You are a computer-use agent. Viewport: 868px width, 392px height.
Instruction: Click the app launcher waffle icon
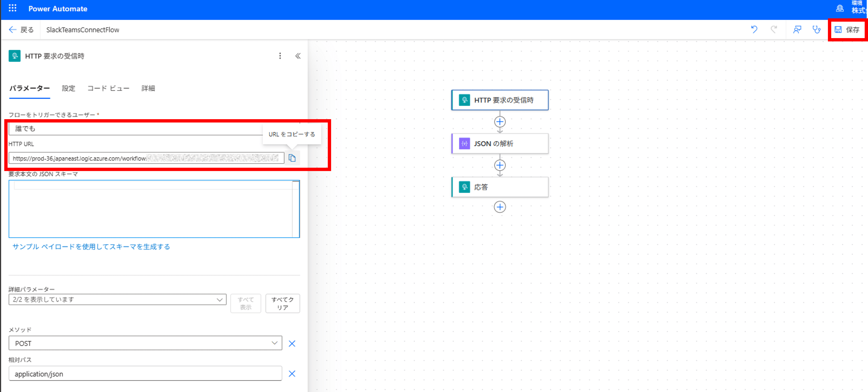pos(12,8)
